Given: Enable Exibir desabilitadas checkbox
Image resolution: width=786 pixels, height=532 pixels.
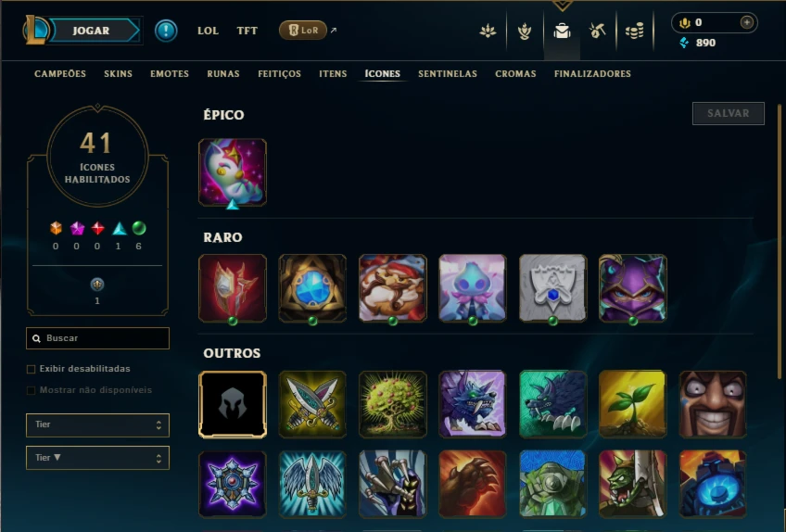Looking at the screenshot, I should [x=32, y=369].
